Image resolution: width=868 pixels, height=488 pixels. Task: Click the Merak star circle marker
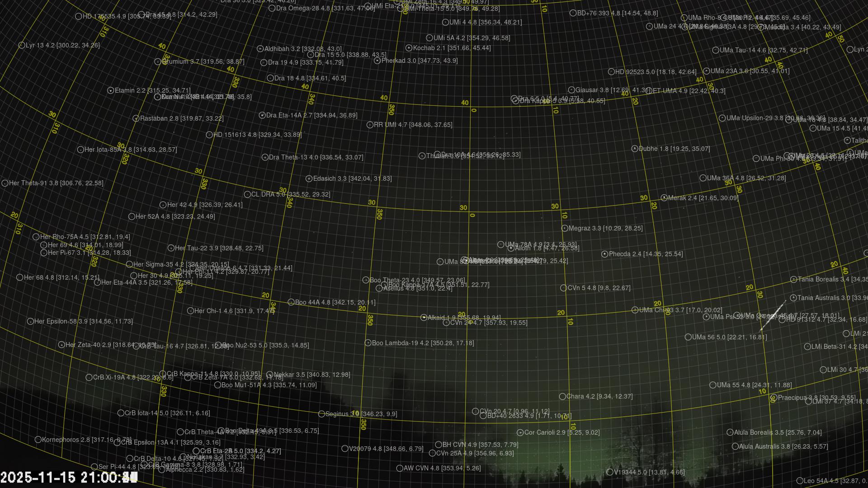(x=664, y=198)
